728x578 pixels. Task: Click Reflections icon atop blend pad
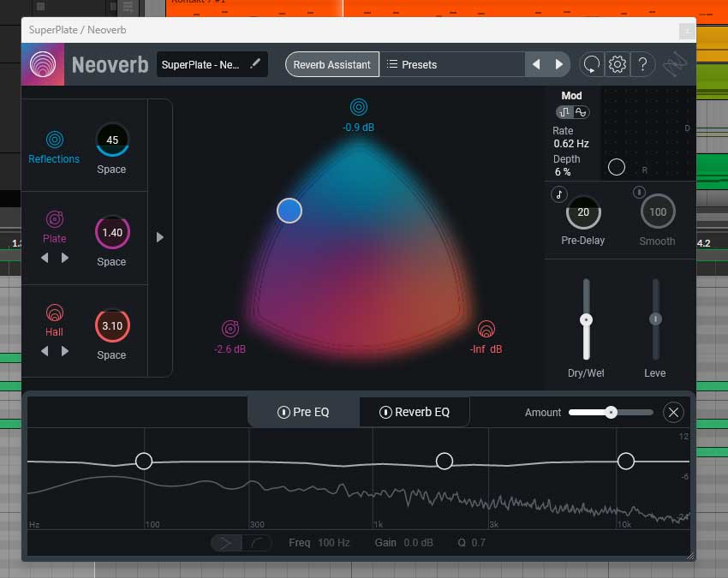358,107
